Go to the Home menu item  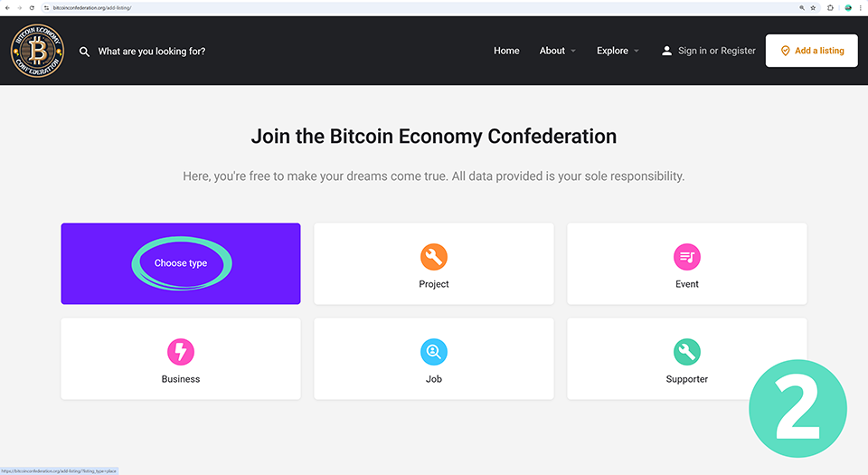click(506, 51)
